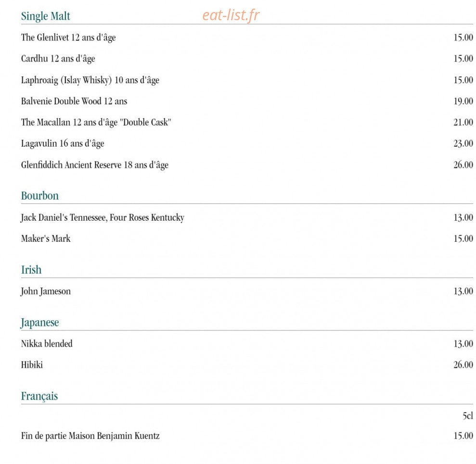The height and width of the screenshot is (464, 476).
Task: Select Balvenie Double Wood 12 ans
Action: (74, 101)
